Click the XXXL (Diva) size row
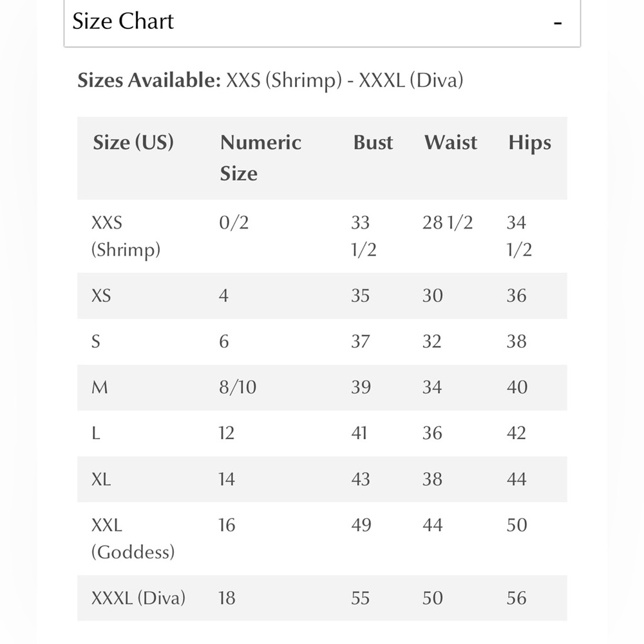Screen dimensions: 644x644 (322, 598)
